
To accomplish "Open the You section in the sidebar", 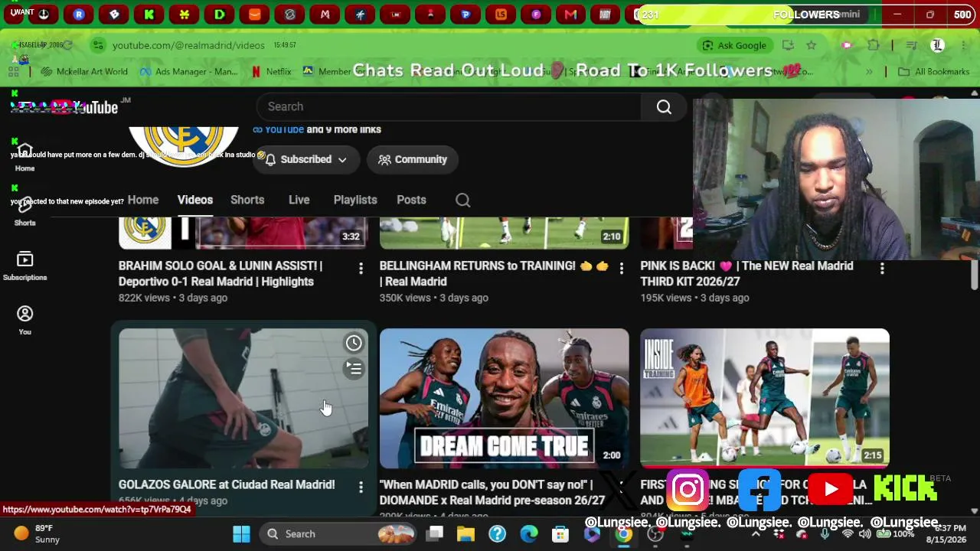I will pyautogui.click(x=24, y=320).
